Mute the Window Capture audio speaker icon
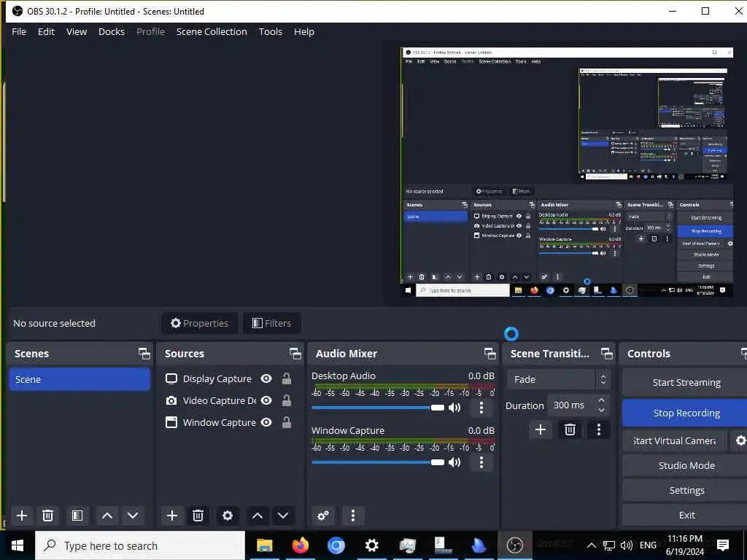 pos(454,462)
